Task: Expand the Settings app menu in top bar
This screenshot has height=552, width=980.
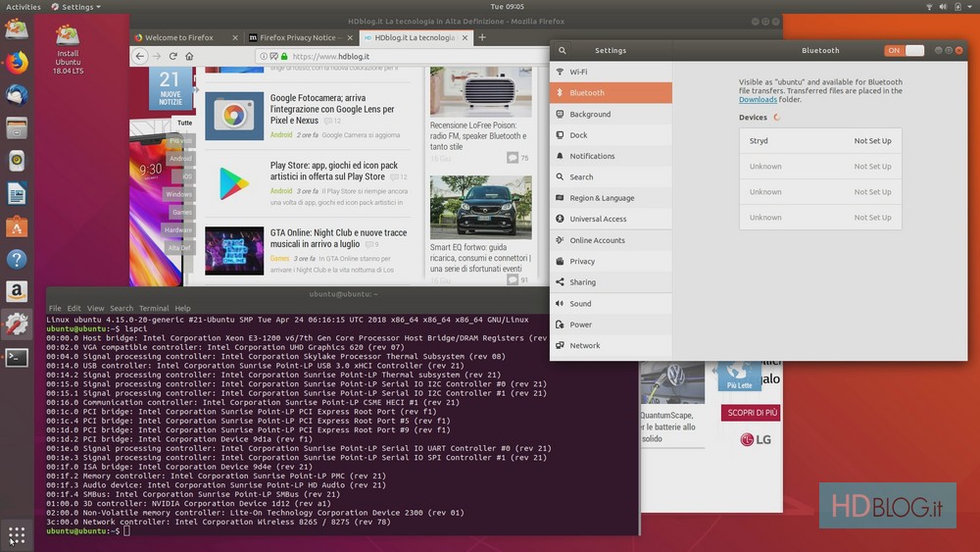Action: click(x=77, y=7)
